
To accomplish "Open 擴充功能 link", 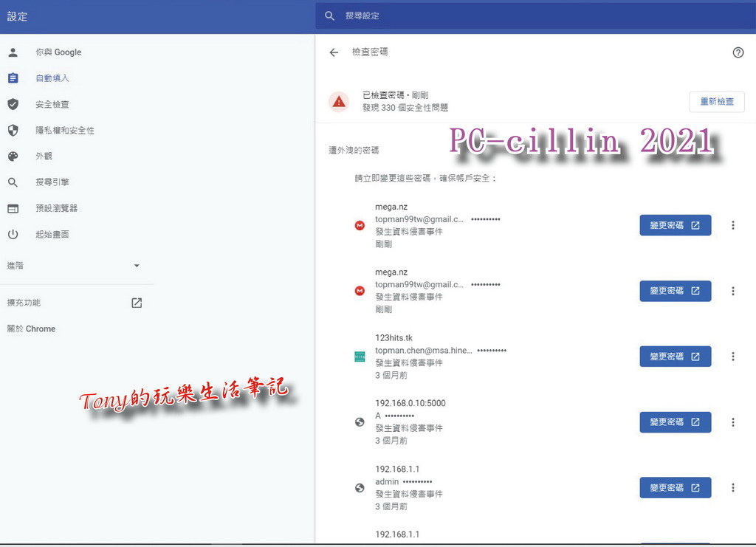I will 24,303.
